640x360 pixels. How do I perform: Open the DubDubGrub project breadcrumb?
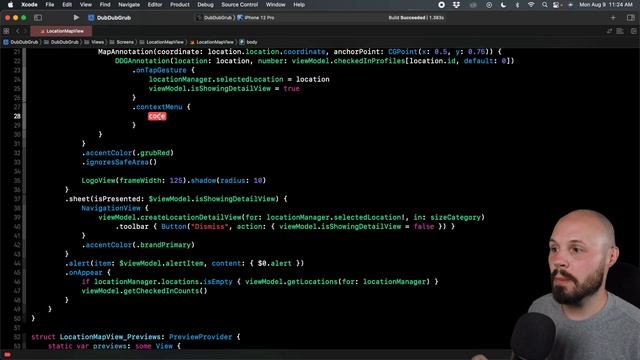pos(21,42)
